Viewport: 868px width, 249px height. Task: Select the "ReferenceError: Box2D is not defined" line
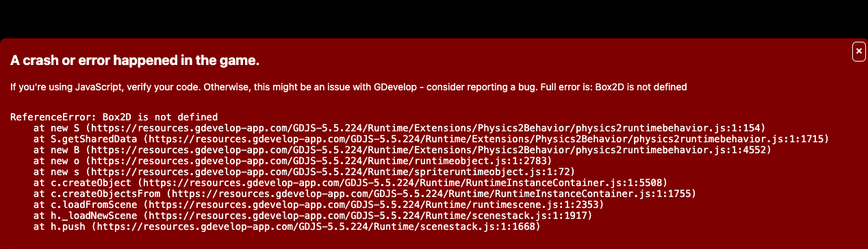114,117
